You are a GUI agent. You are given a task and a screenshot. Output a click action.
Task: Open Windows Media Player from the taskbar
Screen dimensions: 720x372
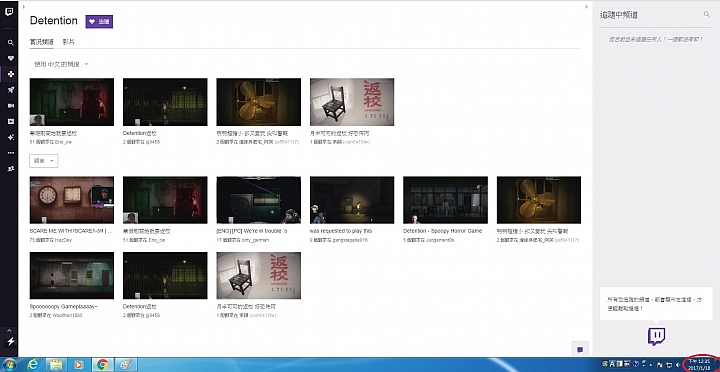79,365
